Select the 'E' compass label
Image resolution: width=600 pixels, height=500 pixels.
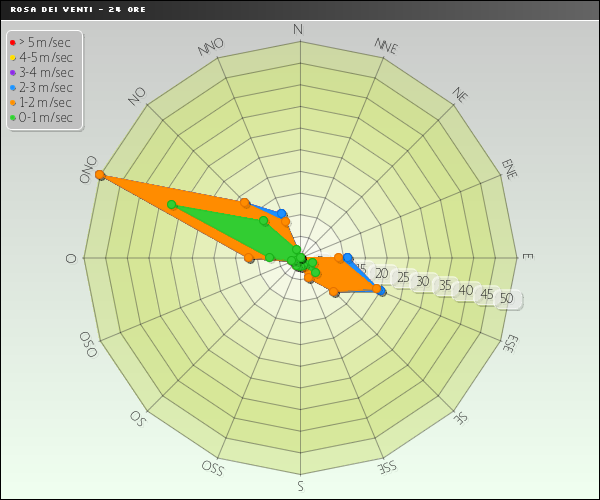[528, 257]
